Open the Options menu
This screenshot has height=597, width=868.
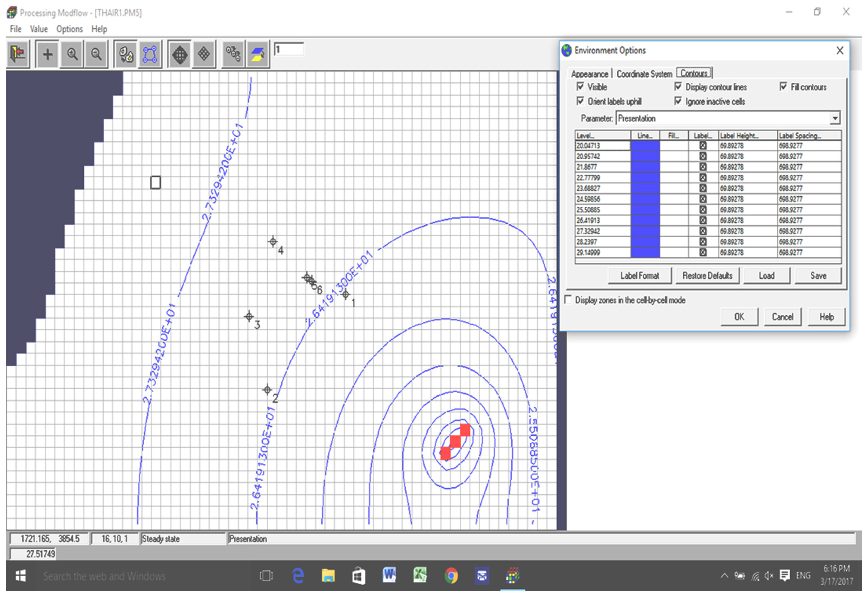pyautogui.click(x=69, y=29)
